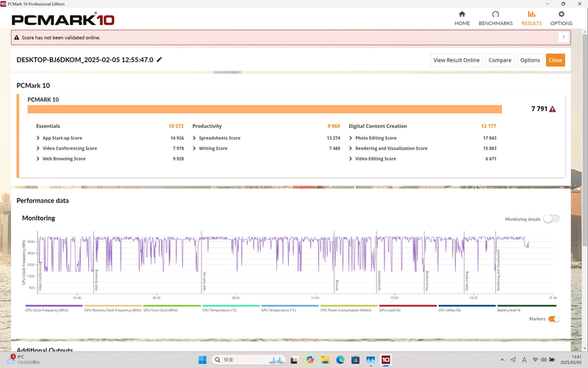Click the overall score 7 791

(539, 109)
